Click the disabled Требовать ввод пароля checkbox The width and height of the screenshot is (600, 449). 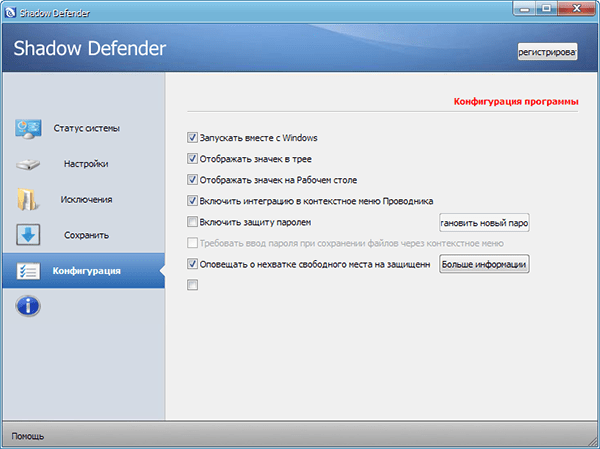(192, 243)
